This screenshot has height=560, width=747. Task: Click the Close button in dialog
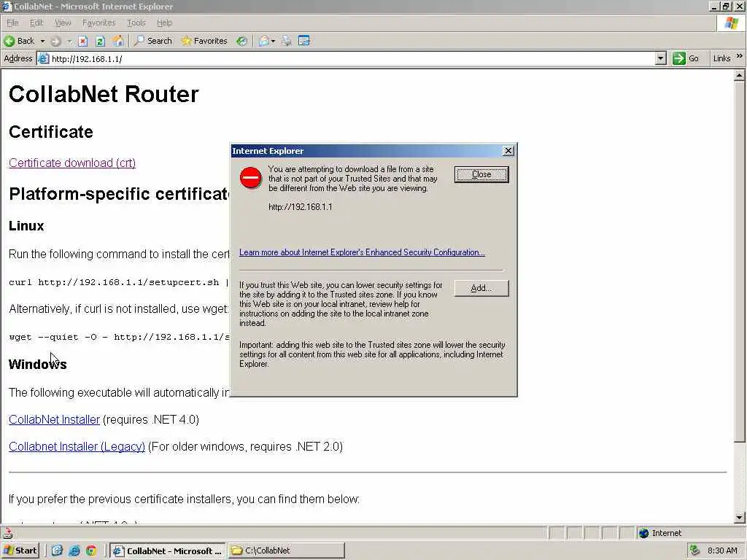click(481, 174)
